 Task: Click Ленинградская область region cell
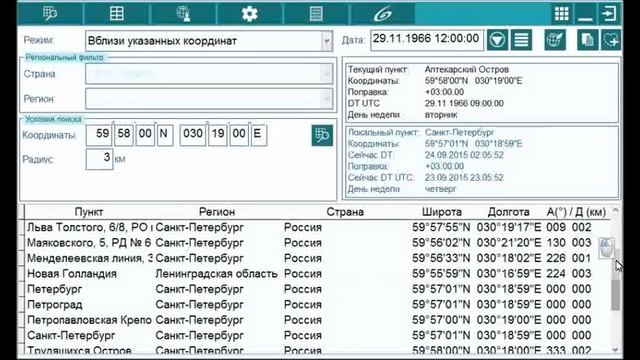click(x=216, y=274)
